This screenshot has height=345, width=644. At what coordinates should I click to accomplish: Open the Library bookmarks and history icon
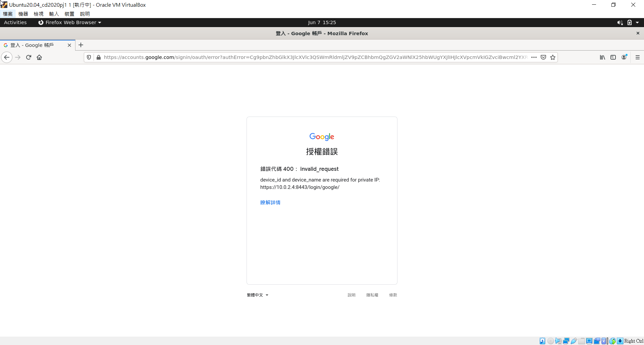tap(602, 57)
